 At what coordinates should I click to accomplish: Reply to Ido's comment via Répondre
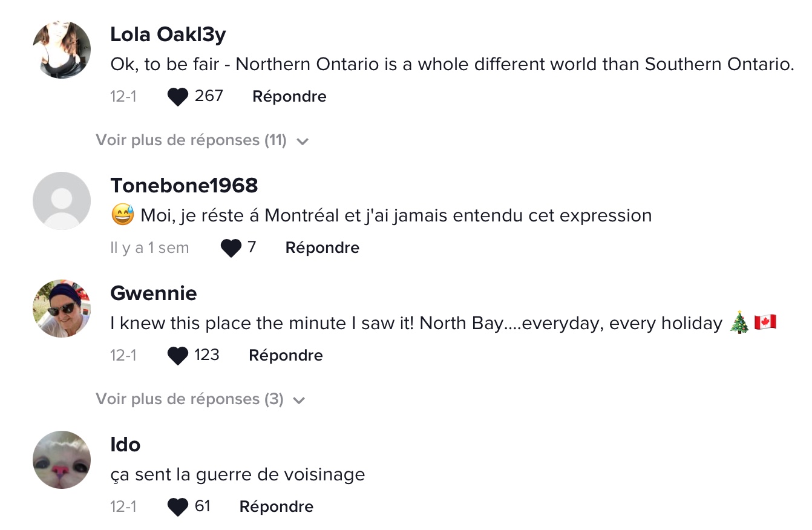(277, 507)
